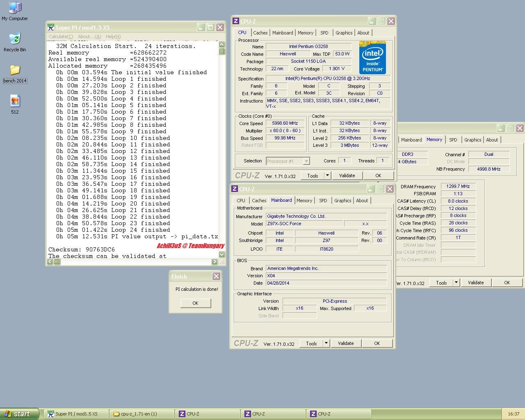The height and width of the screenshot is (420, 525).
Task: Click the Intel Pentium logo in CPU-Z
Action: [x=372, y=57]
